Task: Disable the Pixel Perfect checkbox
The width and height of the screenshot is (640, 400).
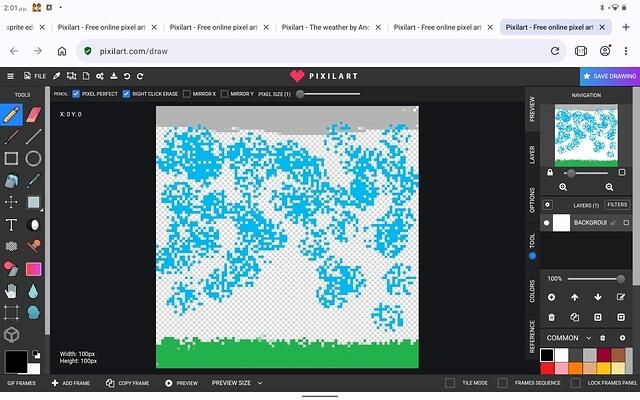Action: click(x=77, y=94)
